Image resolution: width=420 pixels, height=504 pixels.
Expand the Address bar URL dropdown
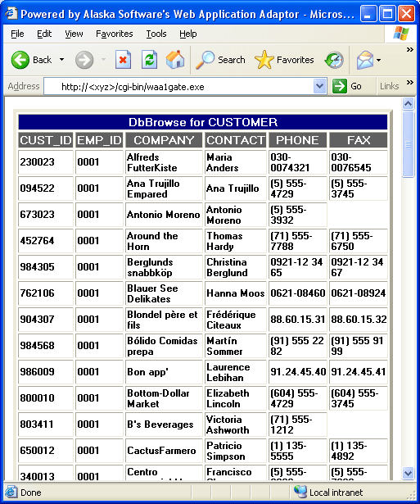[319, 86]
